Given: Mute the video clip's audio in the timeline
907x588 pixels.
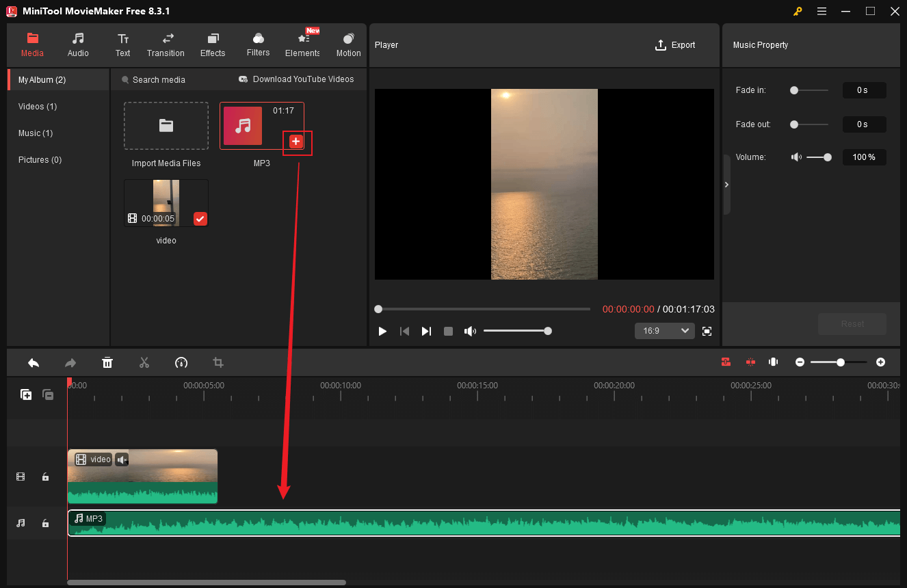Looking at the screenshot, I should coord(121,459).
